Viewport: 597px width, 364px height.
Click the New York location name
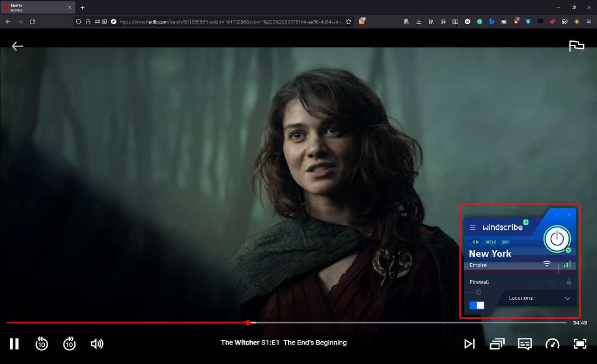490,254
